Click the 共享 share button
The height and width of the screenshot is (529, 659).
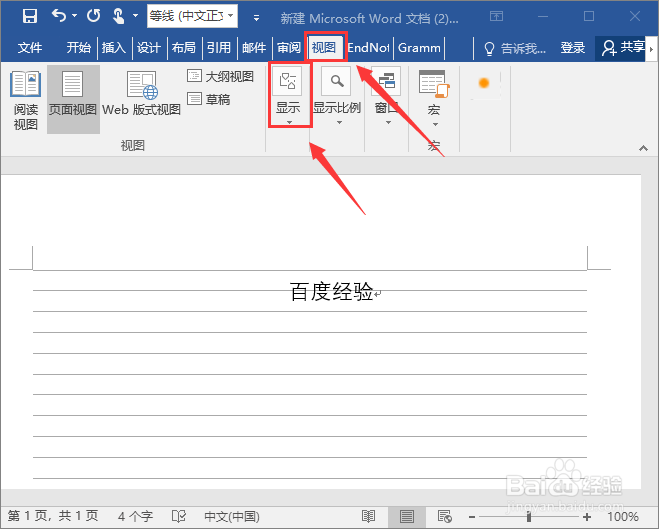[622, 47]
